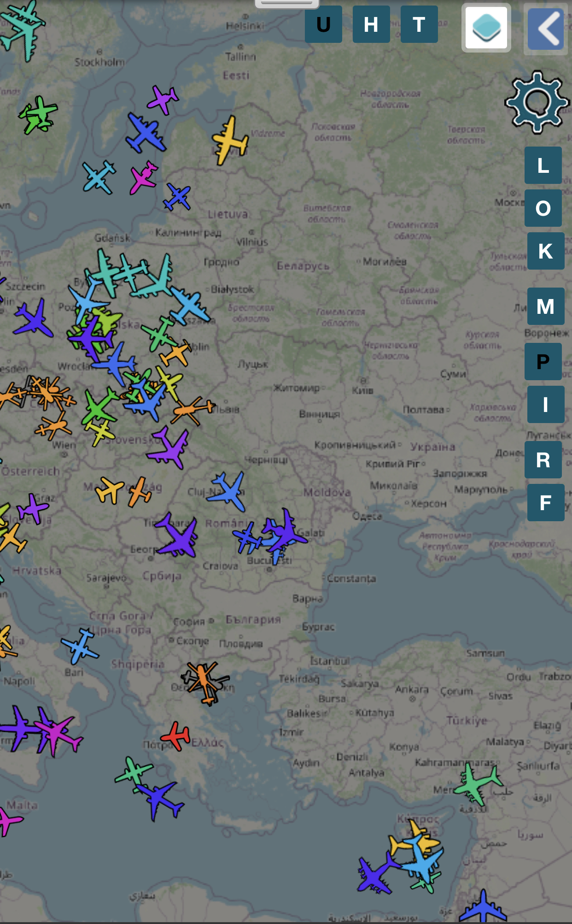Select the purple aircraft near Graz
The height and width of the screenshot is (924, 572).
[32, 509]
